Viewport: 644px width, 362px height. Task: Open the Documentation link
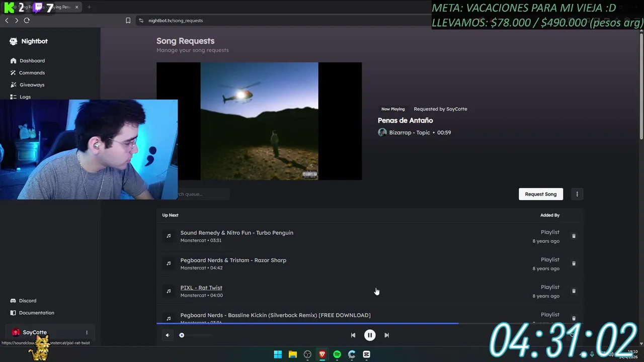point(36,313)
